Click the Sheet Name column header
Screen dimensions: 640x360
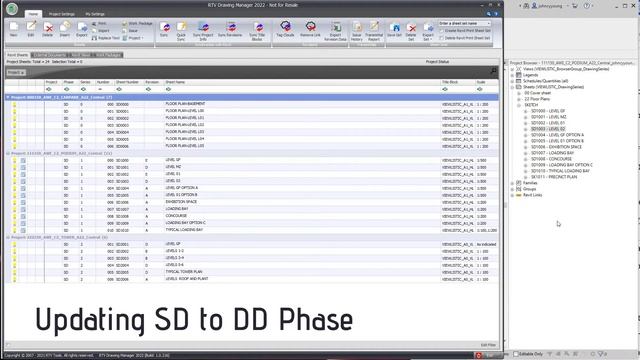click(x=302, y=82)
